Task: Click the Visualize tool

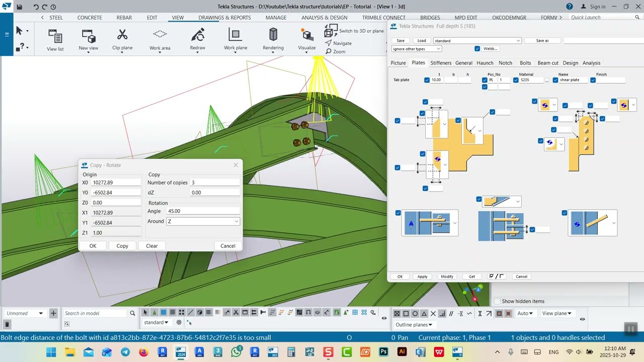Action: [x=307, y=40]
